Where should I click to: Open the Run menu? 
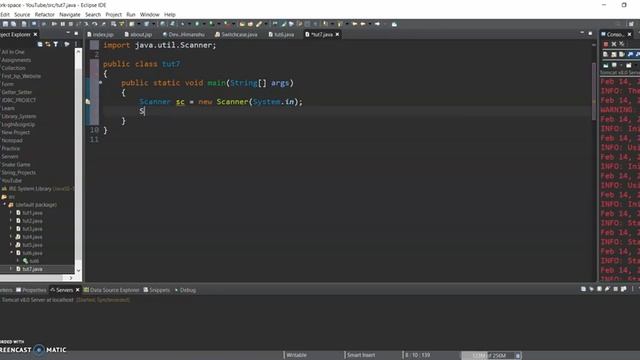pos(131,14)
